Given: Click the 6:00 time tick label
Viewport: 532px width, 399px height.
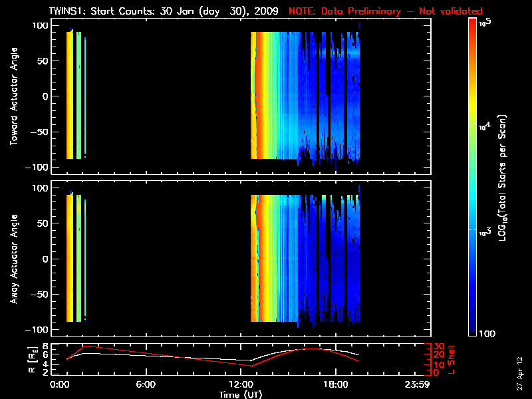Looking at the screenshot, I should (146, 385).
